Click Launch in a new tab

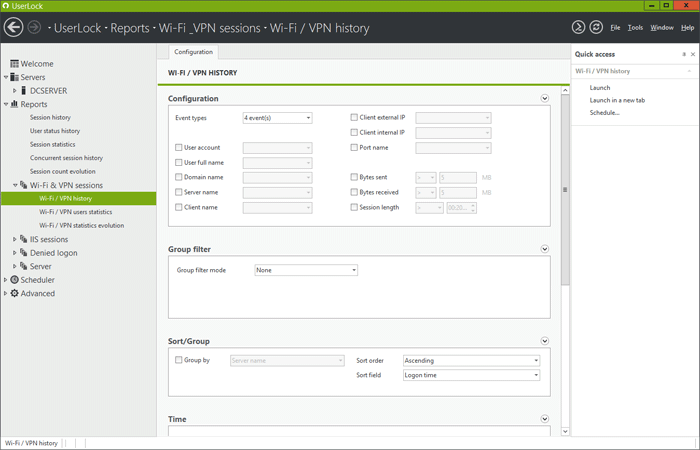coord(617,100)
